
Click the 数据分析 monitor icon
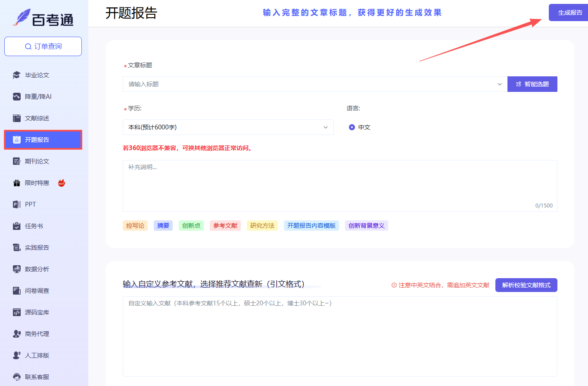tap(17, 269)
